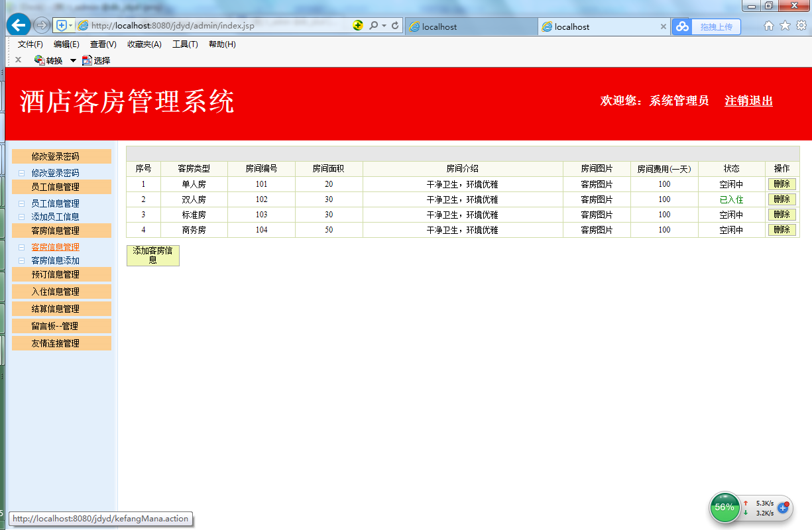The width and height of the screenshot is (812, 530).
Task: Click the 酒店客房管理系统 title
Action: click(127, 102)
